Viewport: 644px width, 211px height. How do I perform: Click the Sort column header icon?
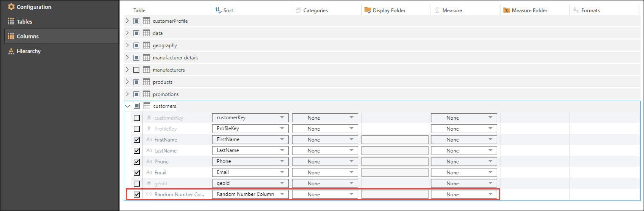pyautogui.click(x=218, y=10)
